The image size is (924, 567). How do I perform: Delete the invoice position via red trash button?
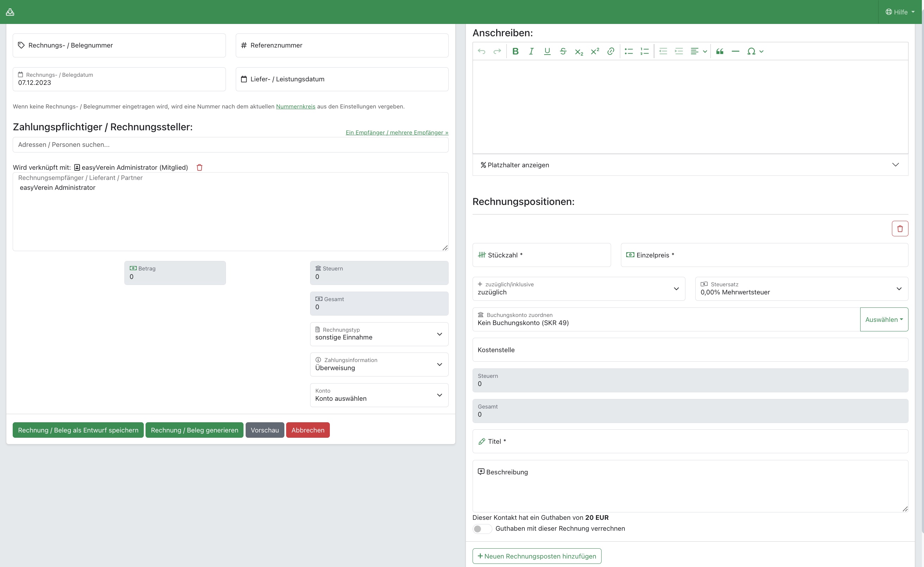(900, 229)
